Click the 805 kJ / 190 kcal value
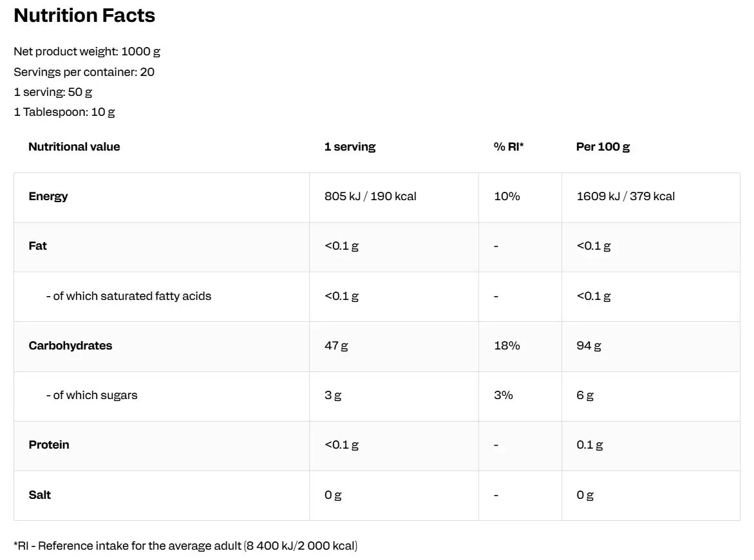Image resolution: width=754 pixels, height=560 pixels. [370, 196]
